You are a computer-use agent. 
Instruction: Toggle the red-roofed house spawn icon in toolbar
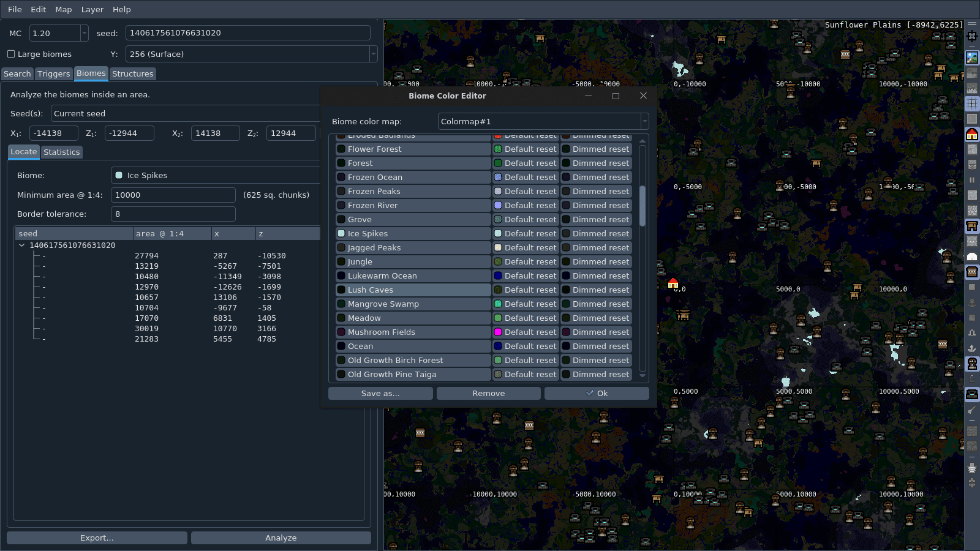tap(972, 134)
